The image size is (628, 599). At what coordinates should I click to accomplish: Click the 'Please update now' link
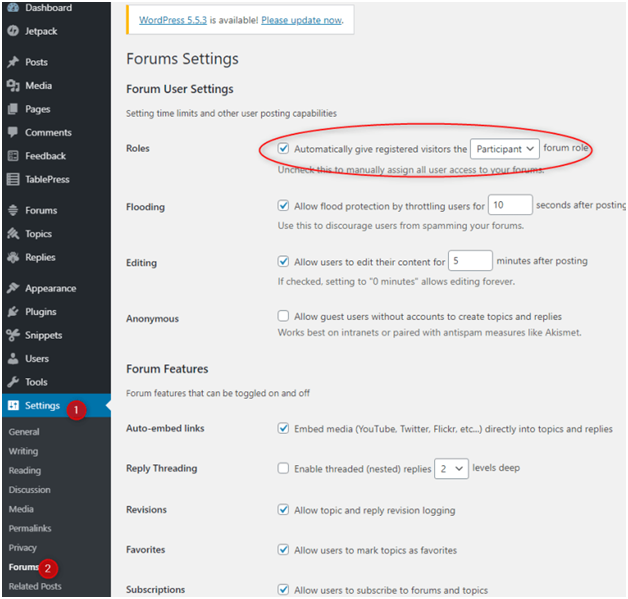[x=302, y=20]
